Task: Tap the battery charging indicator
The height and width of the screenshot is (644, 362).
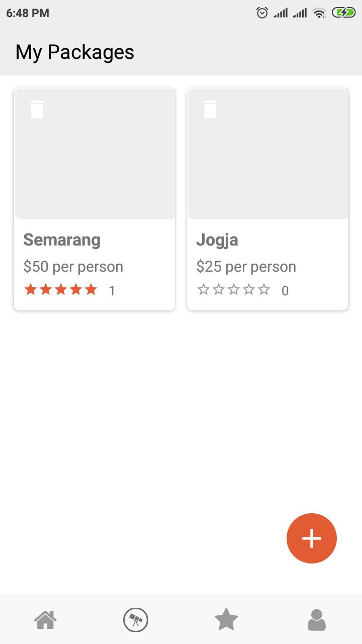Action: (x=343, y=13)
